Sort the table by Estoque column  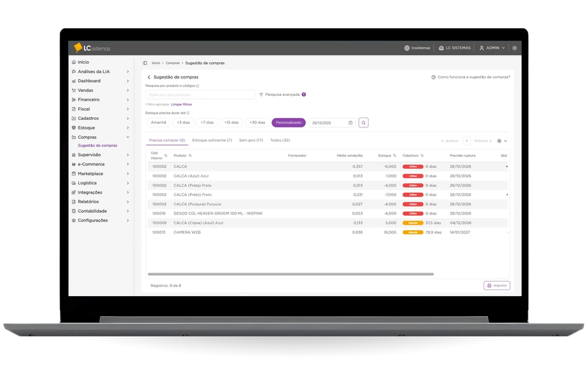394,155
